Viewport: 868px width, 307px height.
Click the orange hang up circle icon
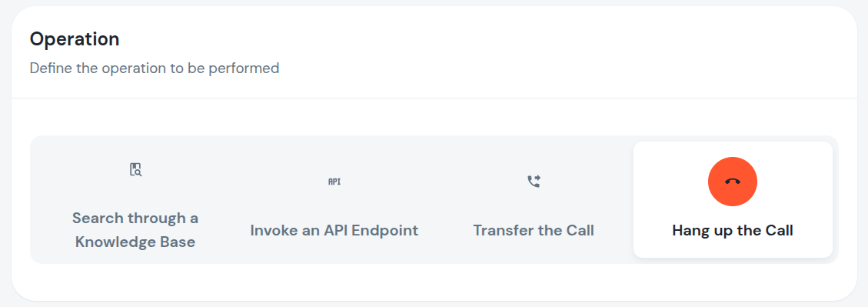pos(733,182)
